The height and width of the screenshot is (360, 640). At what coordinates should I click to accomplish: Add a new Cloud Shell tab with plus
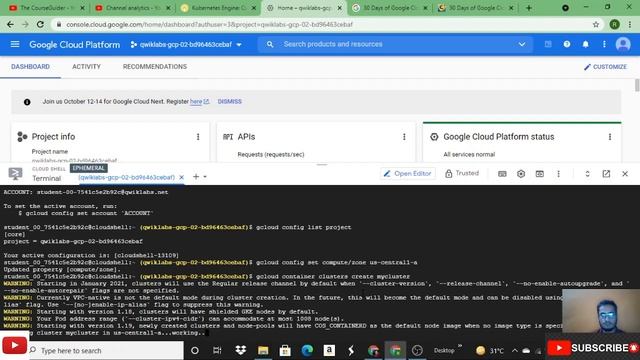point(196,177)
